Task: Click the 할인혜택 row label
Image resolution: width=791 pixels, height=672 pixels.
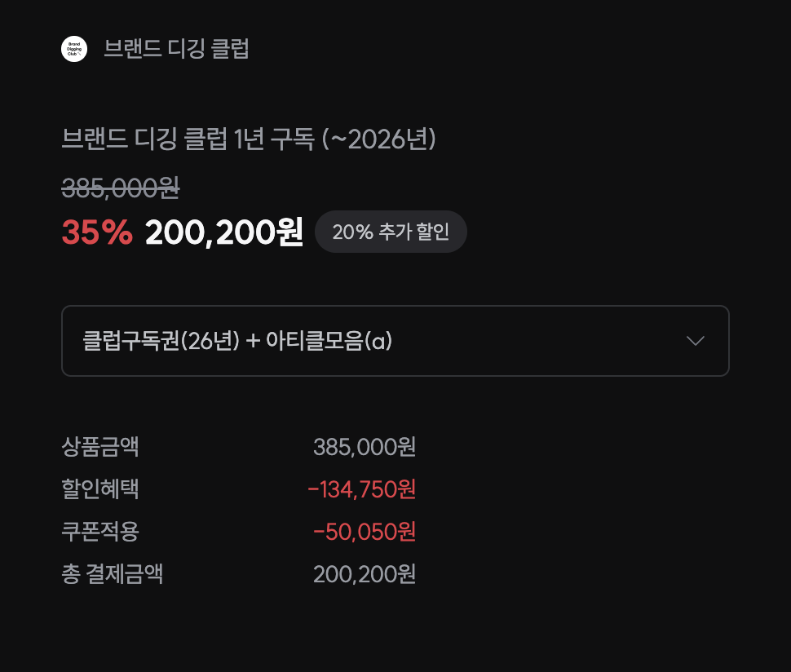Action: click(x=100, y=489)
